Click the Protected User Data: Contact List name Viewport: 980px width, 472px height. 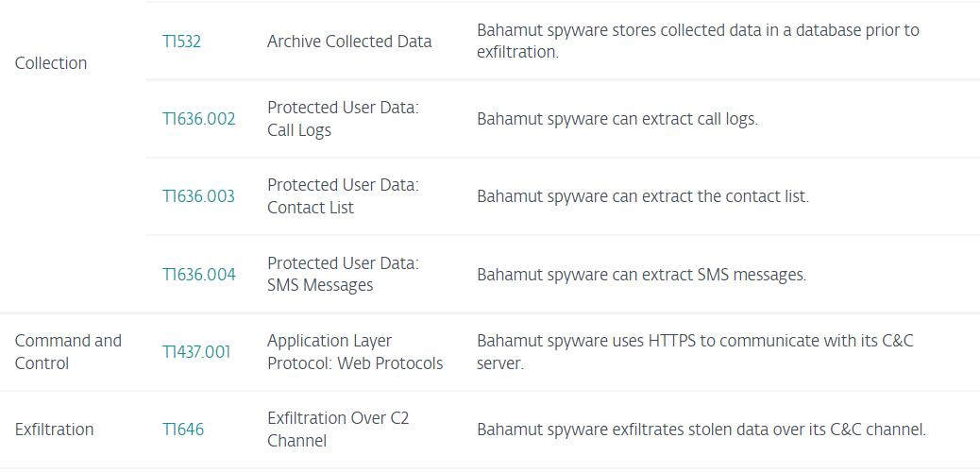(343, 196)
